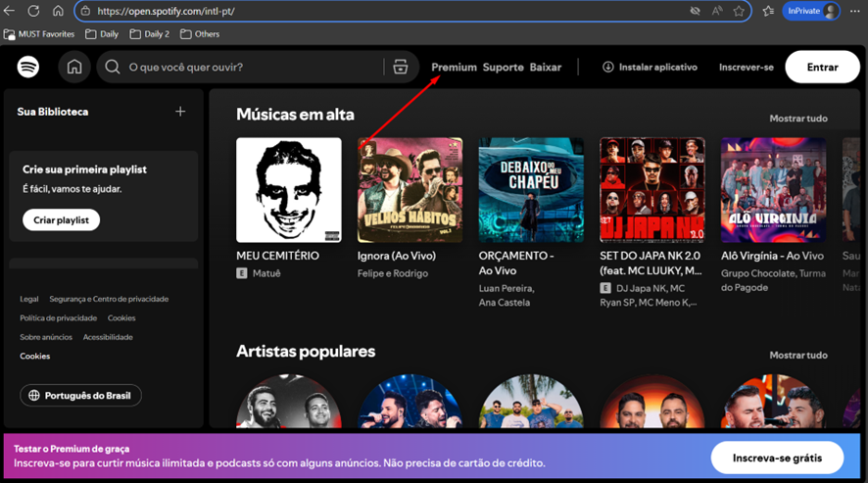Click the Matuê artist name
Image resolution: width=868 pixels, height=483 pixels.
(x=266, y=273)
